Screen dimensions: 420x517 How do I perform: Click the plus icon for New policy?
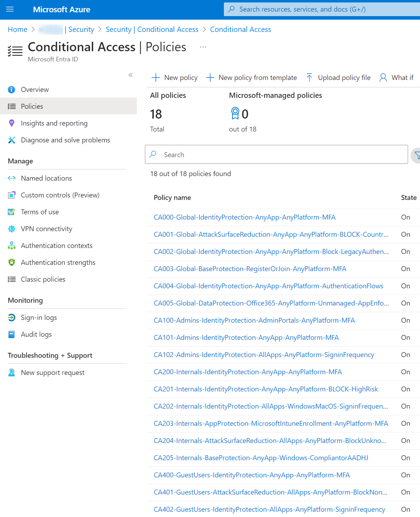click(156, 78)
